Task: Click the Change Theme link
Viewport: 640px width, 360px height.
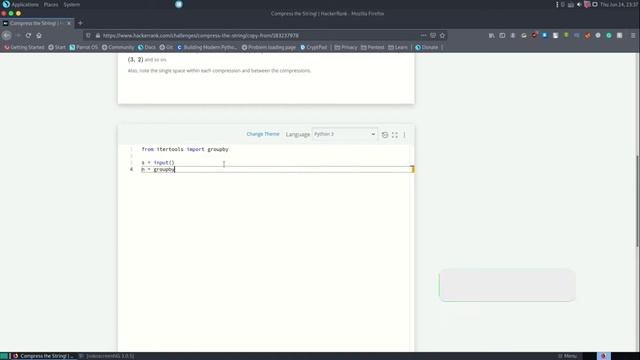Action: tap(263, 134)
